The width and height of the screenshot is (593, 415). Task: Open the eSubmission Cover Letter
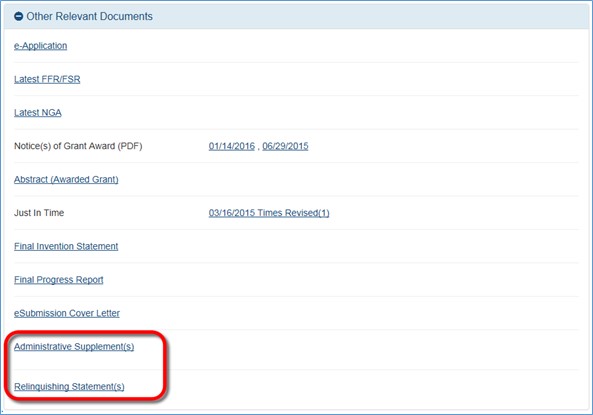67,313
